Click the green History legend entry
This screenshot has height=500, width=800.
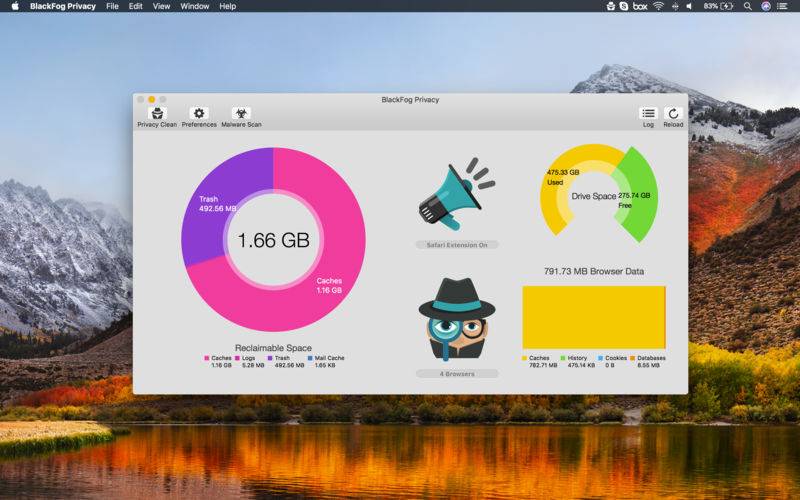[578, 361]
